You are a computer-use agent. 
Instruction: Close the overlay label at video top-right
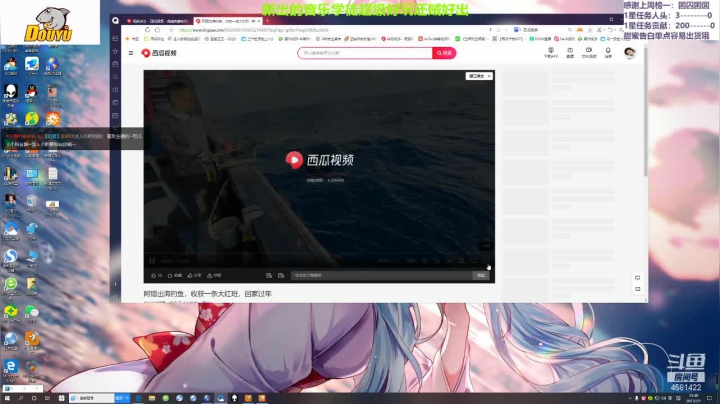tap(489, 76)
